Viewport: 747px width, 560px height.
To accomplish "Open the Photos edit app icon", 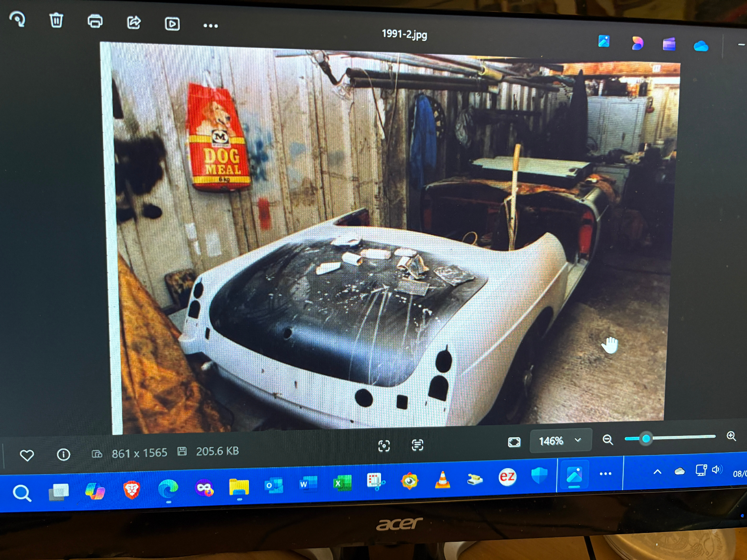I will pos(604,41).
